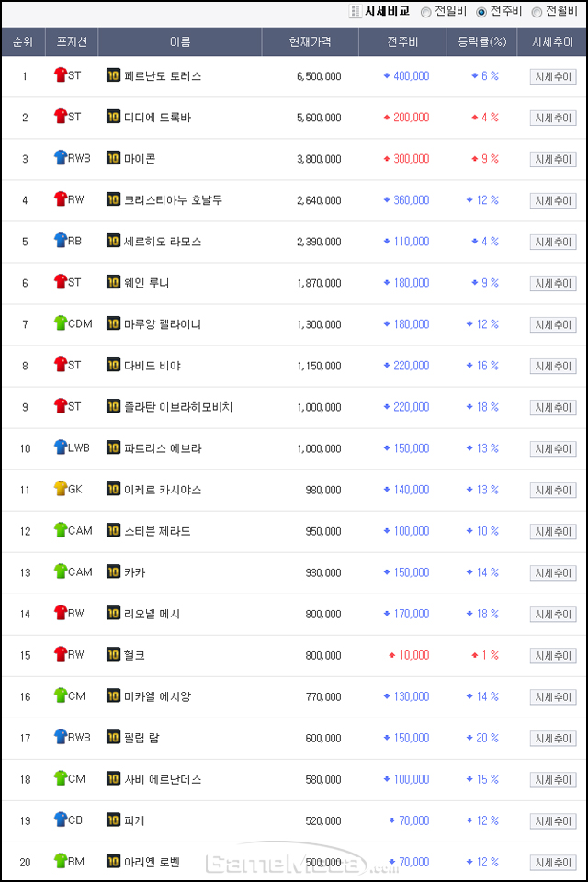The image size is (588, 882).
Task: Click the 시세비교 grid icon at top
Action: (x=355, y=11)
